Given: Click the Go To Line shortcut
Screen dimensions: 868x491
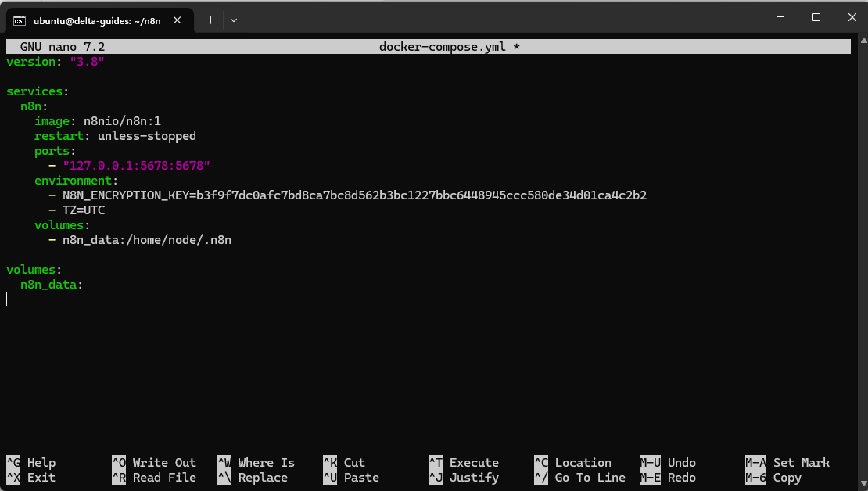Looking at the screenshot, I should point(590,478).
